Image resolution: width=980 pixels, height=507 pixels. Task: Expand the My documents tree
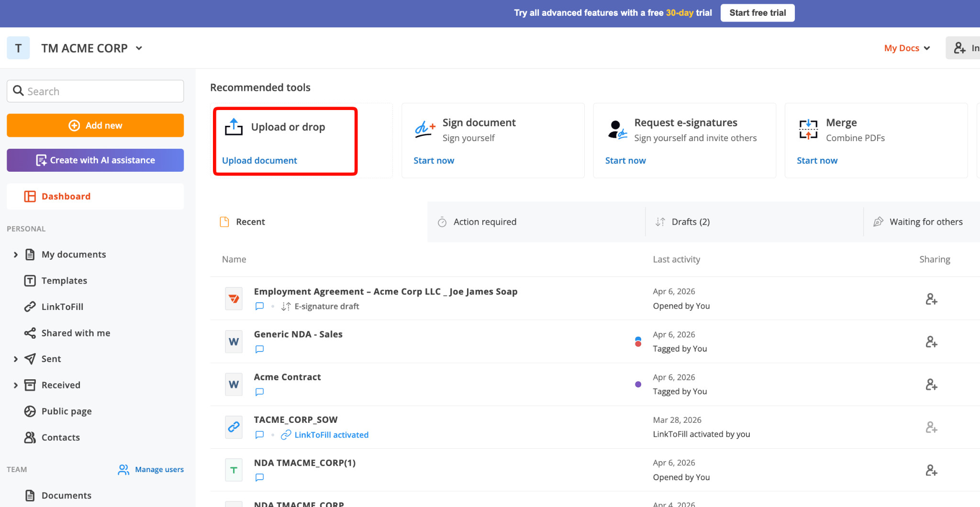pyautogui.click(x=16, y=254)
